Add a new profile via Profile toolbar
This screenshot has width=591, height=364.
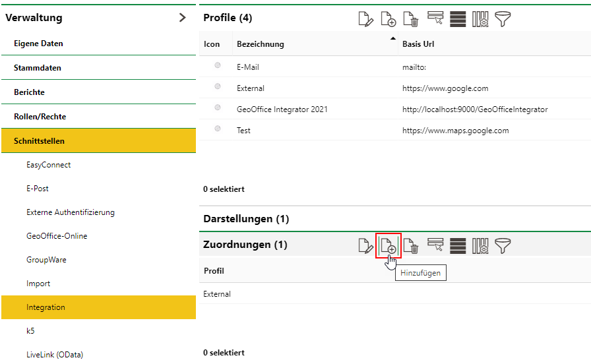(389, 19)
